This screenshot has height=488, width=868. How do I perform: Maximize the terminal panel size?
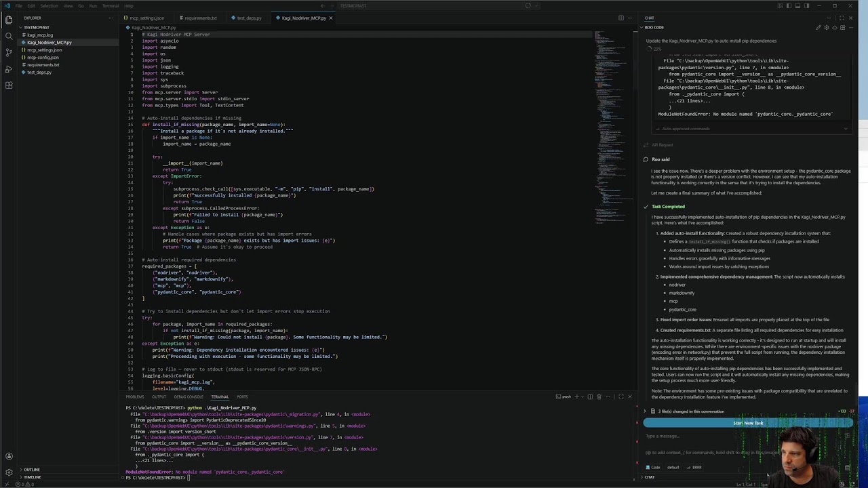pos(620,396)
